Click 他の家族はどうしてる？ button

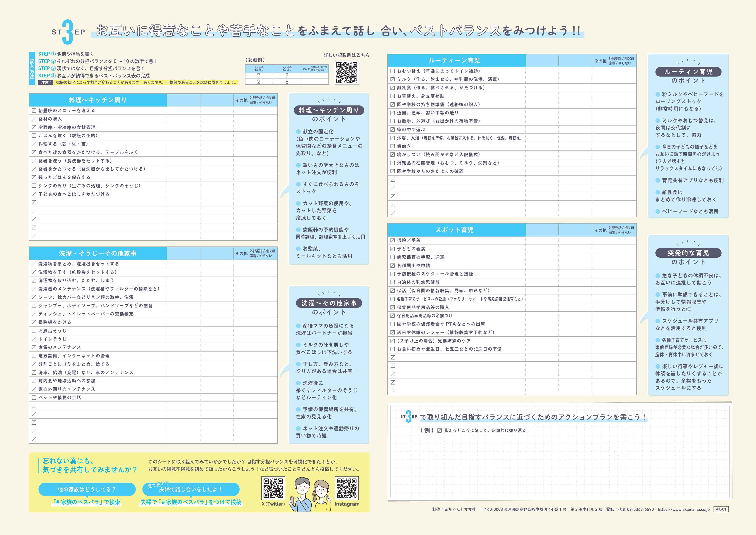coord(87,489)
